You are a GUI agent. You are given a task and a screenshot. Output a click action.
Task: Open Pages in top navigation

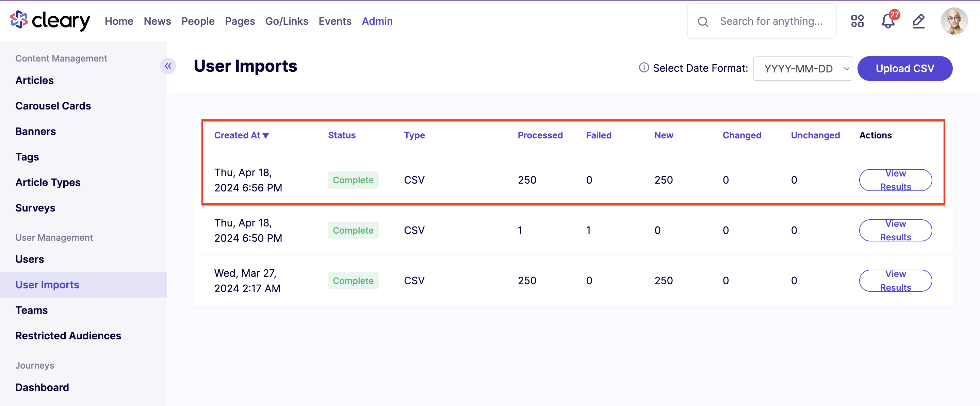pos(240,21)
